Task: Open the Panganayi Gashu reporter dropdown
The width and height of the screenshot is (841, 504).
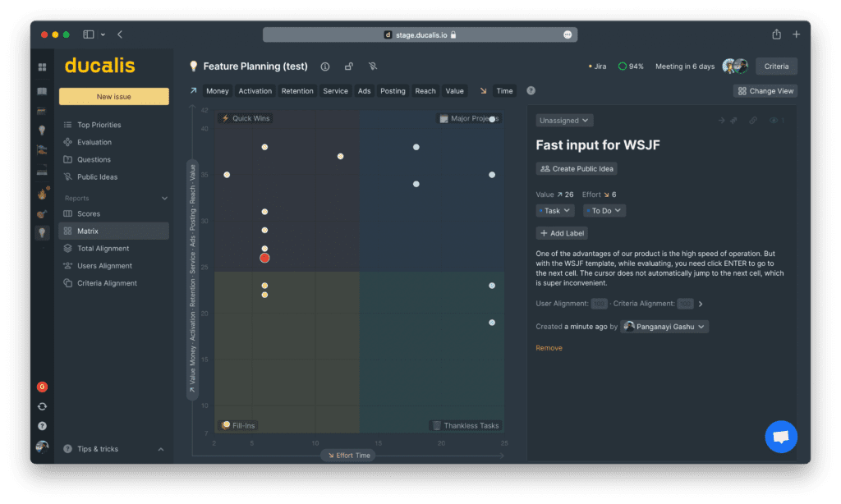Action: 664,327
